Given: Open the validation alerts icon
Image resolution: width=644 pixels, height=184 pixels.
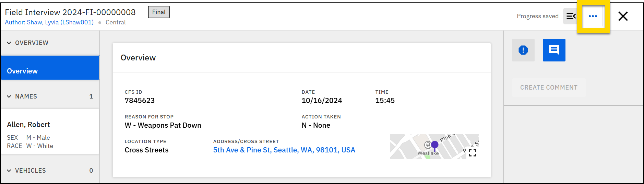Looking at the screenshot, I should coord(523,50).
